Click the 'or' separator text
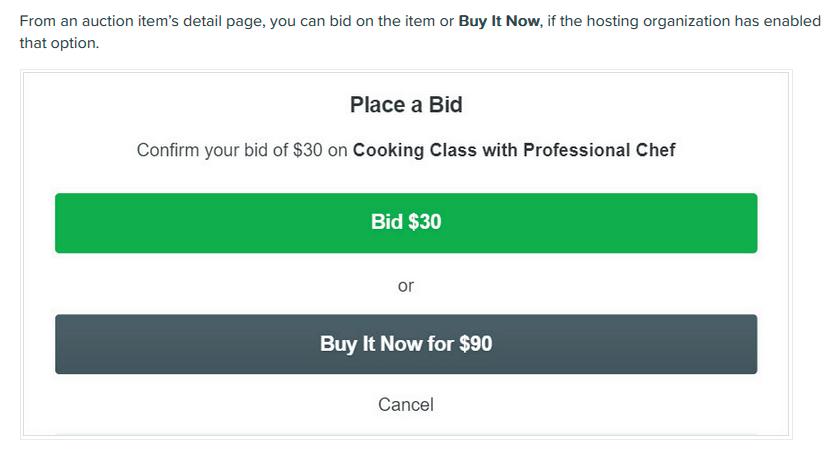Image resolution: width=838 pixels, height=460 pixels. point(405,286)
